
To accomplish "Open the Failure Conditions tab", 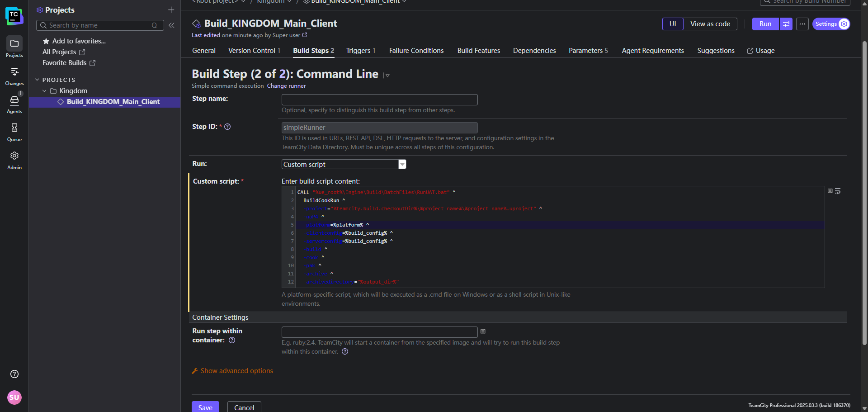I will (416, 51).
